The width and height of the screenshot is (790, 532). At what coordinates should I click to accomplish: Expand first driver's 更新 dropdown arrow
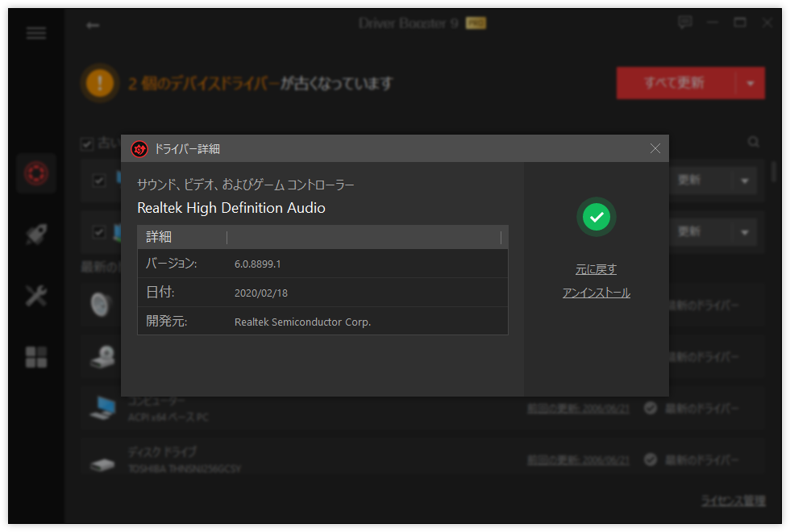[x=744, y=181]
